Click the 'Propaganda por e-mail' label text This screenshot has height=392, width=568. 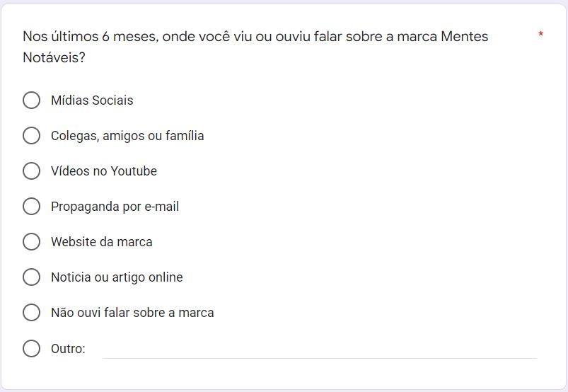pyautogui.click(x=115, y=207)
